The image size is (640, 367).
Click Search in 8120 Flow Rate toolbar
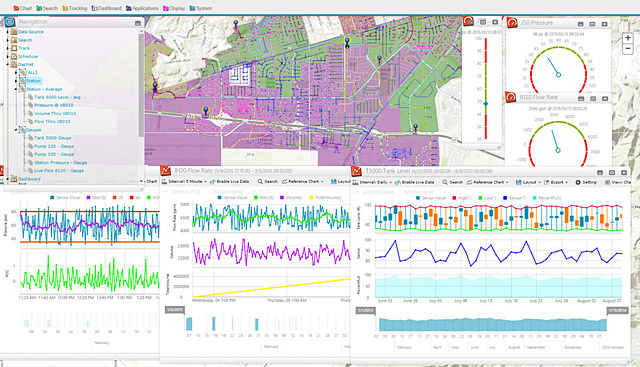click(267, 181)
